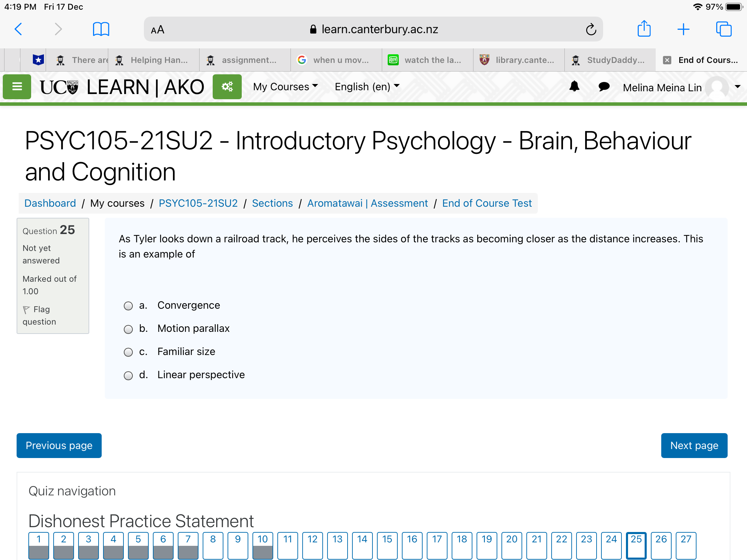Select answer a. Convergence
This screenshot has height=560, width=747.
pos(128,306)
